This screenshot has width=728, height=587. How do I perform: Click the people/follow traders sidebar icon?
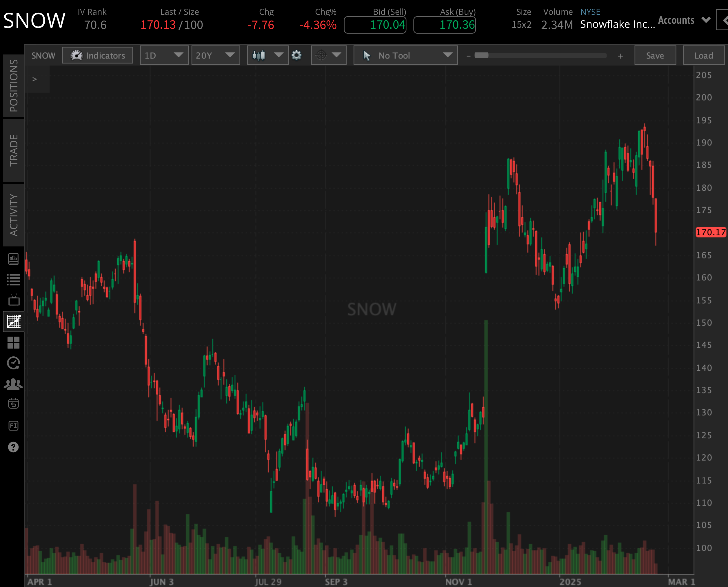tap(14, 384)
